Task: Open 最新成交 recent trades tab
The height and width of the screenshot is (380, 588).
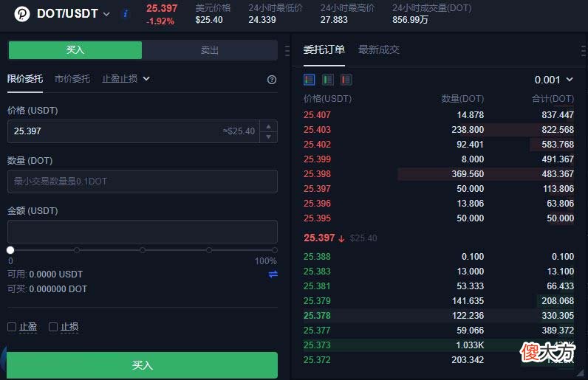Action: click(379, 49)
